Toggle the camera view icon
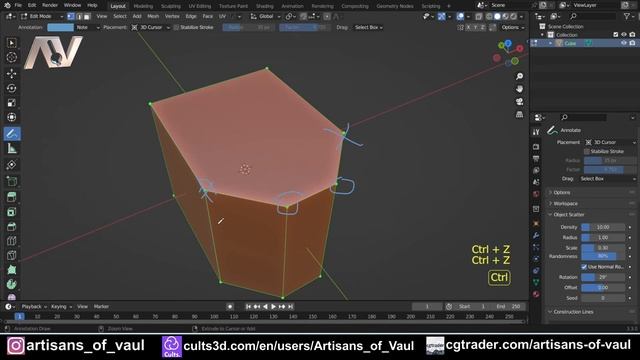The height and width of the screenshot is (360, 640). [x=519, y=102]
